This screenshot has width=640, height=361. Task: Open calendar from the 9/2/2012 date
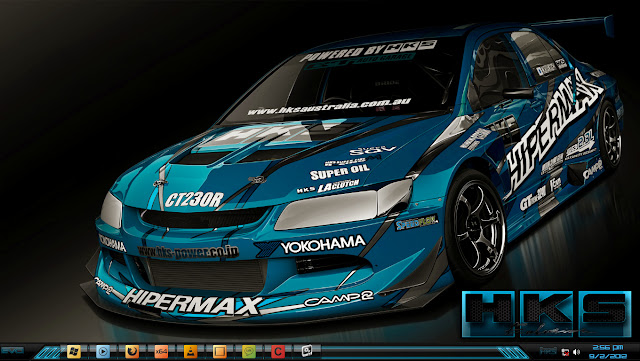pyautogui.click(x=608, y=356)
